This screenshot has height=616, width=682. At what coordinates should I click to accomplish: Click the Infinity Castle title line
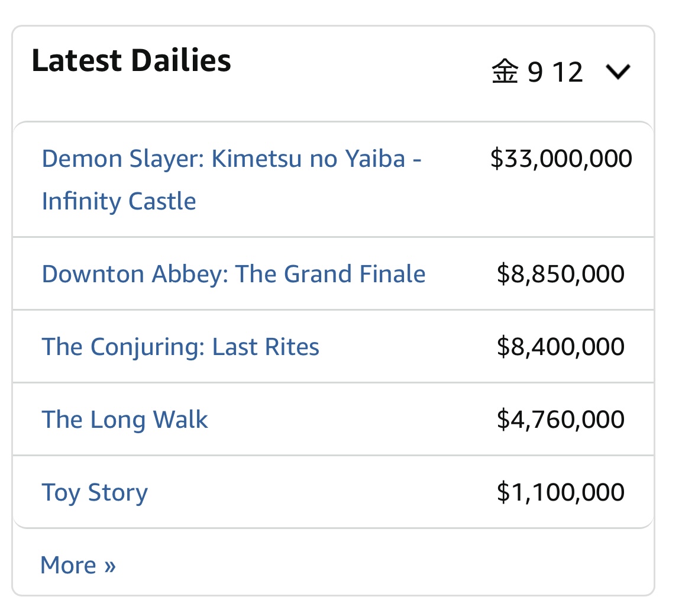pos(119,201)
